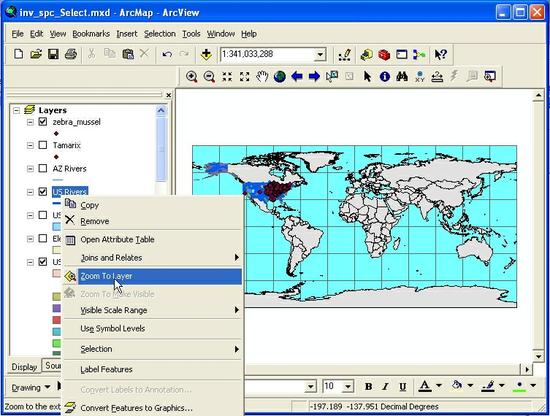The width and height of the screenshot is (550, 416).
Task: Switch to the Display tab
Action: [24, 367]
